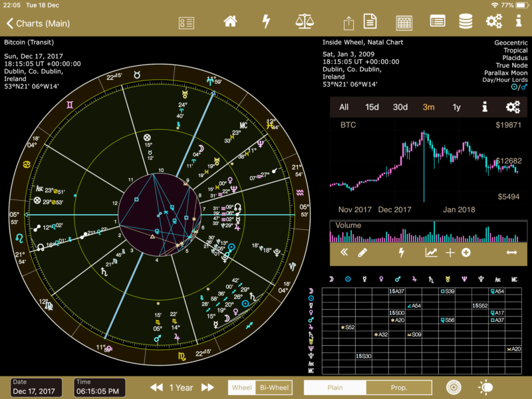This screenshot has width=532, height=399.
Task: Open the calendar grid icon
Action: pos(404,23)
